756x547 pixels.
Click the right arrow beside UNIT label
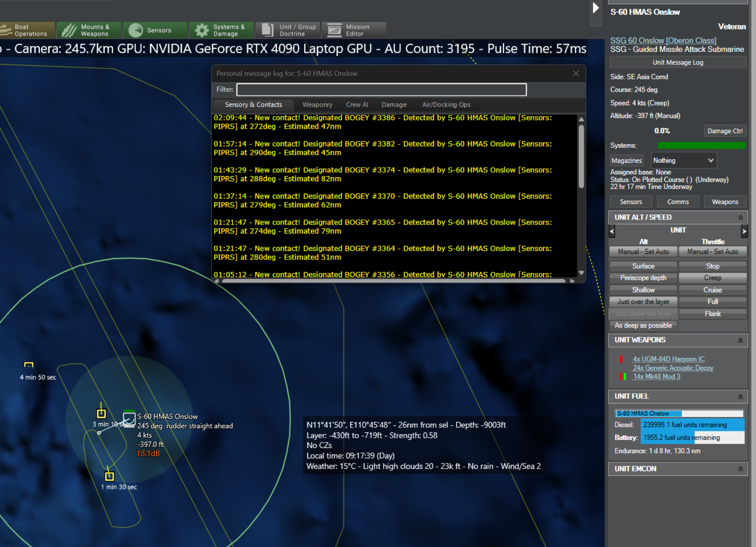pyautogui.click(x=744, y=231)
